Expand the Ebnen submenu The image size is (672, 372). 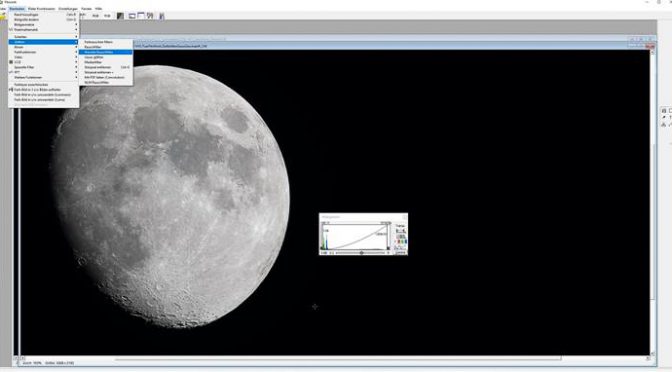point(43,47)
